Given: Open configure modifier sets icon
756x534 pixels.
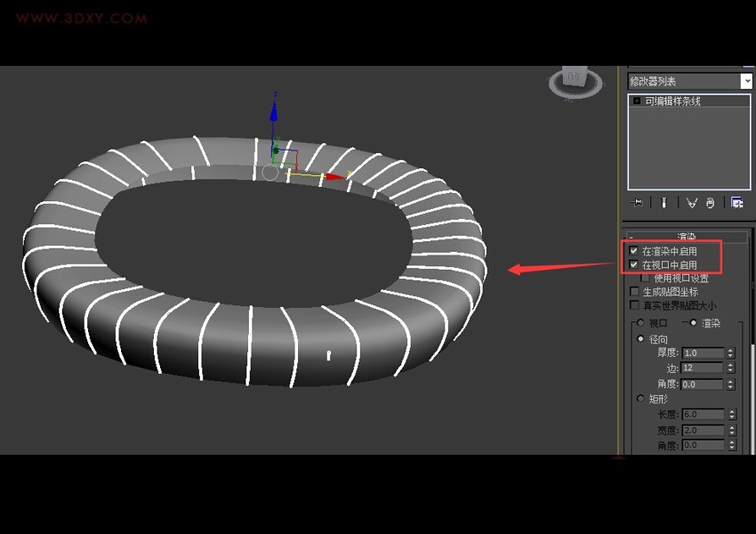Looking at the screenshot, I should point(736,203).
